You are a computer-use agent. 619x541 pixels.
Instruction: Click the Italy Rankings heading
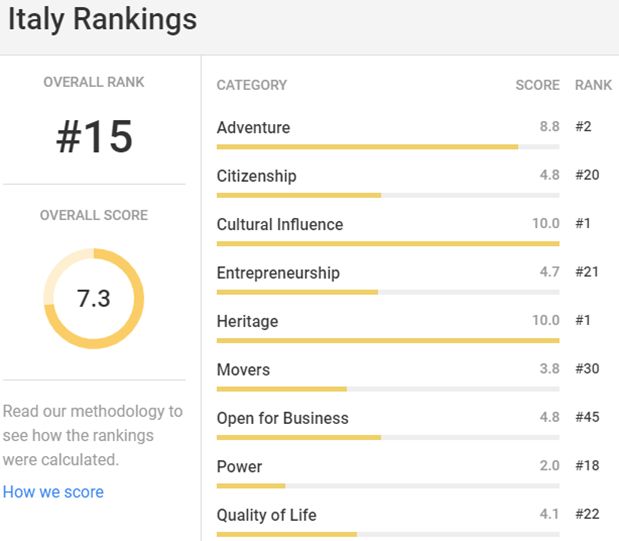click(x=102, y=20)
